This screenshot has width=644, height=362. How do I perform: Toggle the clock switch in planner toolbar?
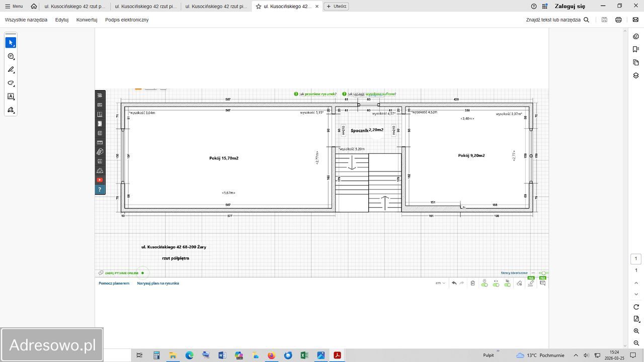click(x=484, y=284)
